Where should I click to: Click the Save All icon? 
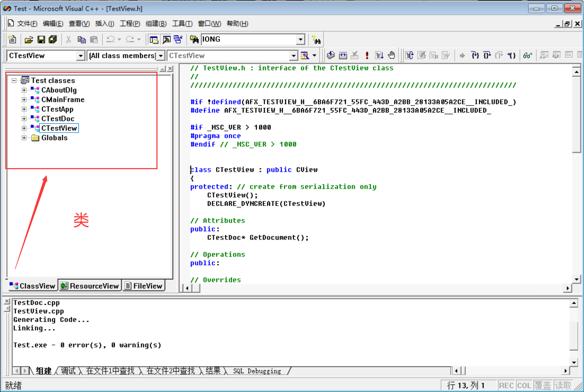point(53,40)
